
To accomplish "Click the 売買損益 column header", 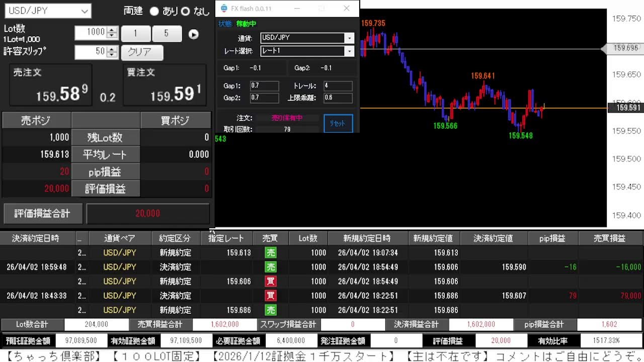I will point(610,238).
